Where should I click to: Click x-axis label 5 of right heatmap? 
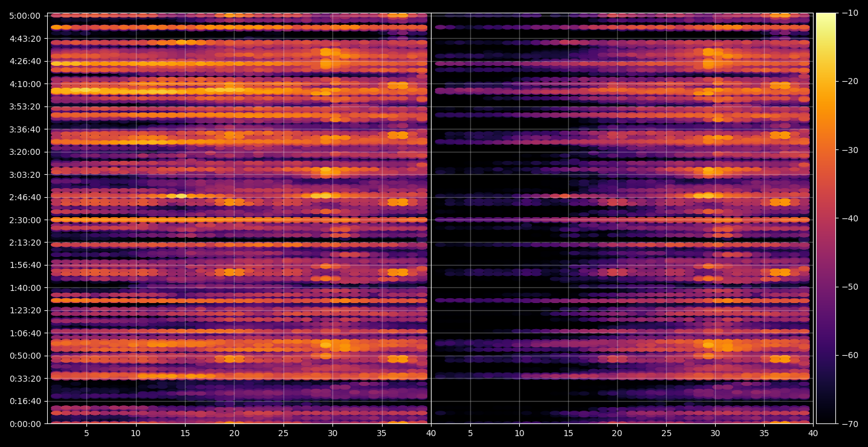470,433
